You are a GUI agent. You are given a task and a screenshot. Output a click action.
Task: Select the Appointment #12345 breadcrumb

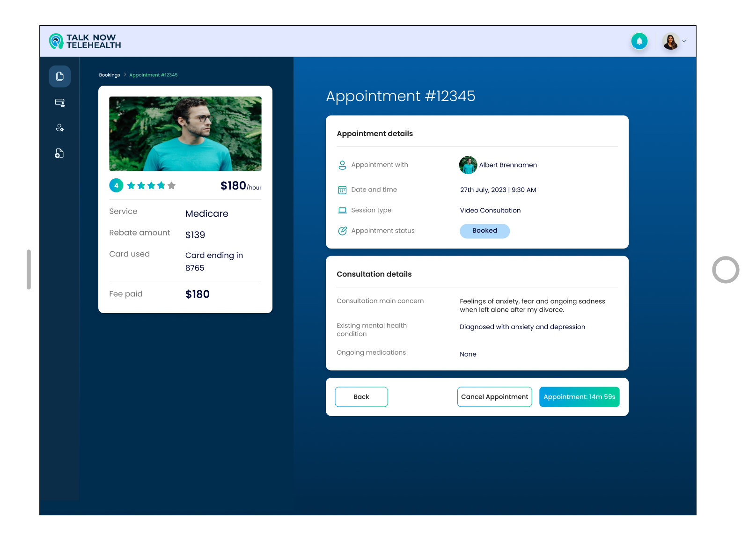point(153,75)
